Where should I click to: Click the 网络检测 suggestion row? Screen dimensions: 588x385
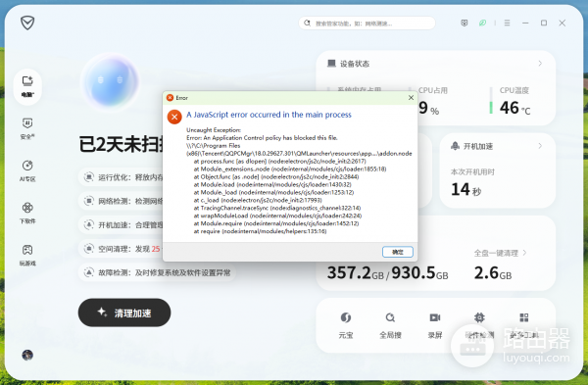121,201
